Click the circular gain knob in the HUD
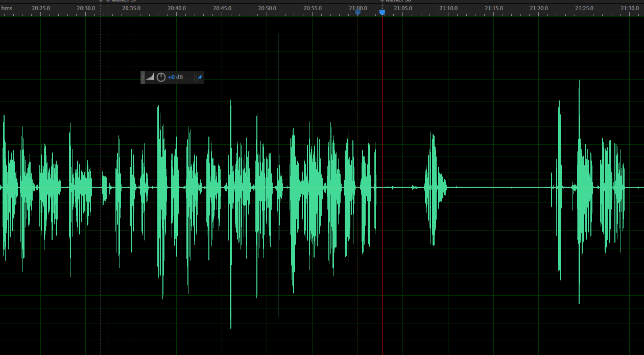Image resolution: width=644 pixels, height=355 pixels. pyautogui.click(x=161, y=78)
